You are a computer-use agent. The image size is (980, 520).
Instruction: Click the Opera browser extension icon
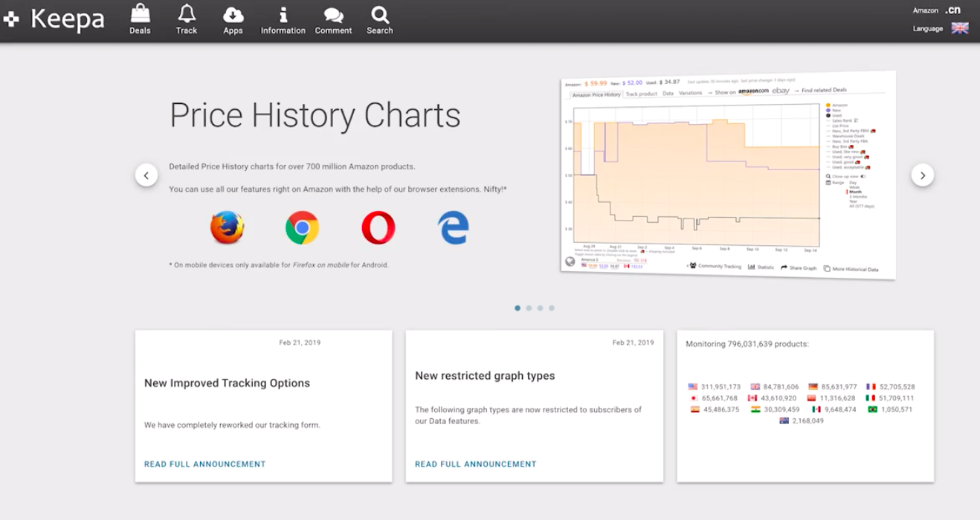tap(378, 227)
